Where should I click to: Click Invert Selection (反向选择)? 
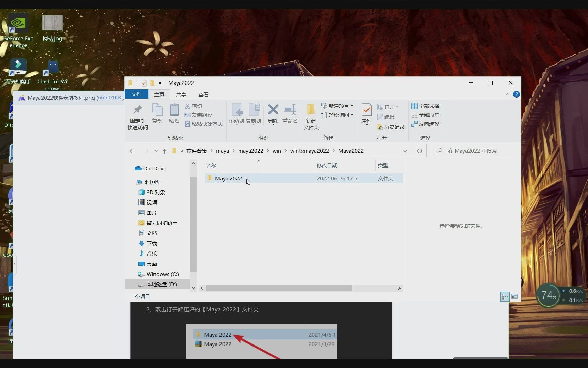coord(425,124)
